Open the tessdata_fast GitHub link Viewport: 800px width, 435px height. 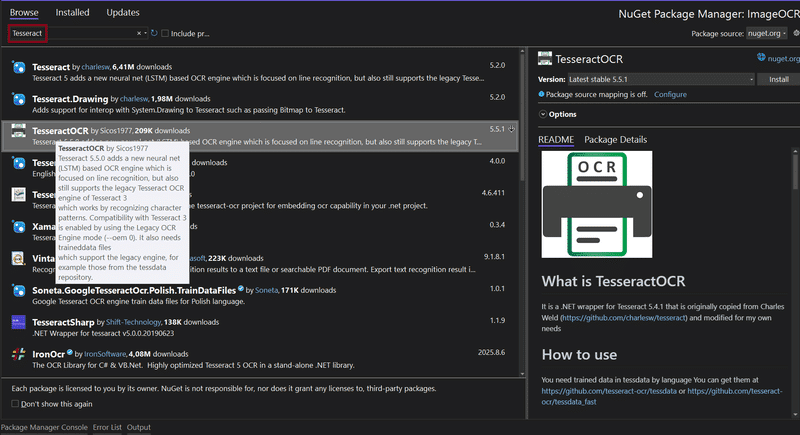coord(662,396)
